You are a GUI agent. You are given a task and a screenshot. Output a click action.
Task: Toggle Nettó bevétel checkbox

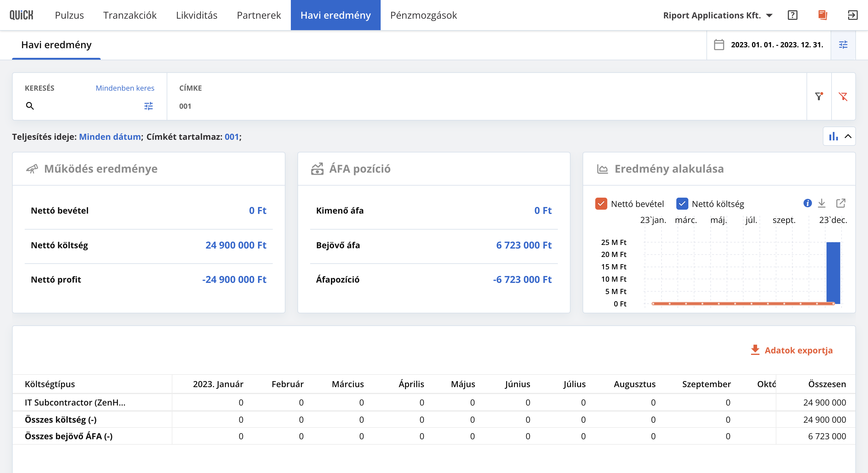(x=601, y=204)
